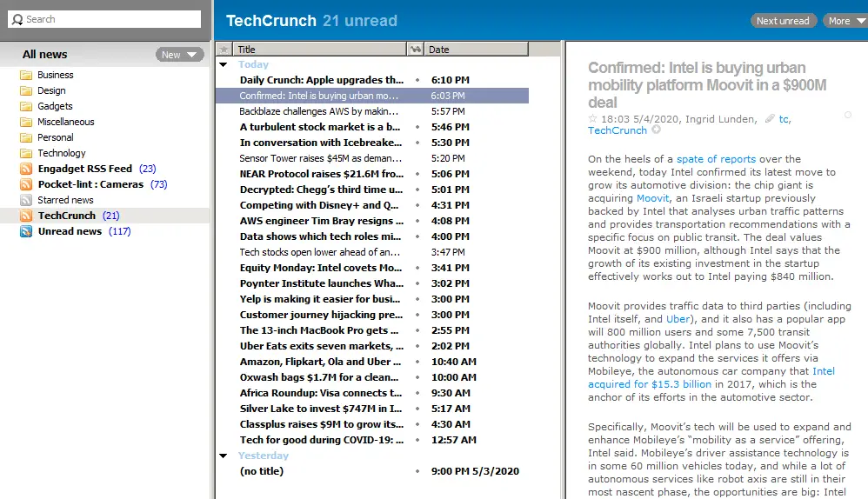The width and height of the screenshot is (868, 499).
Task: Select 'Equity Monday: Intel covets Mo...' article
Action: [x=372, y=268]
